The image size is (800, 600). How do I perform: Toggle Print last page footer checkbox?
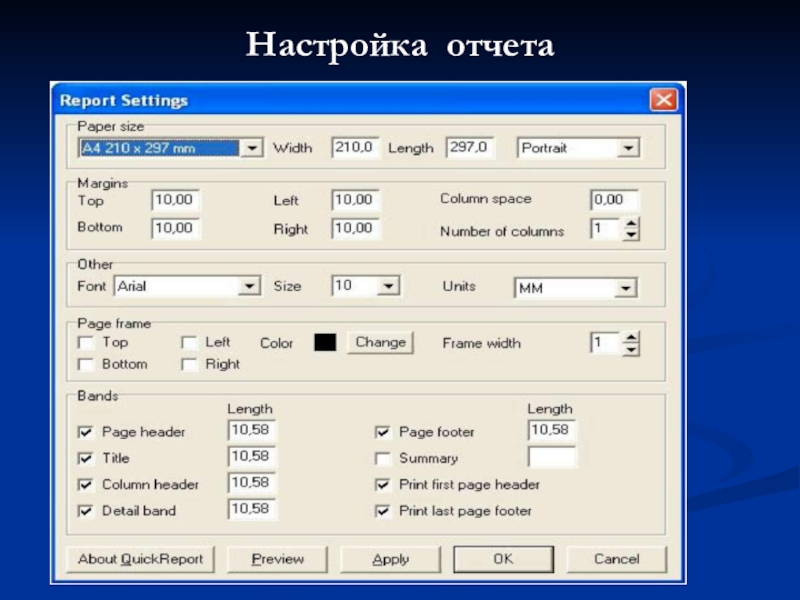pos(383,511)
